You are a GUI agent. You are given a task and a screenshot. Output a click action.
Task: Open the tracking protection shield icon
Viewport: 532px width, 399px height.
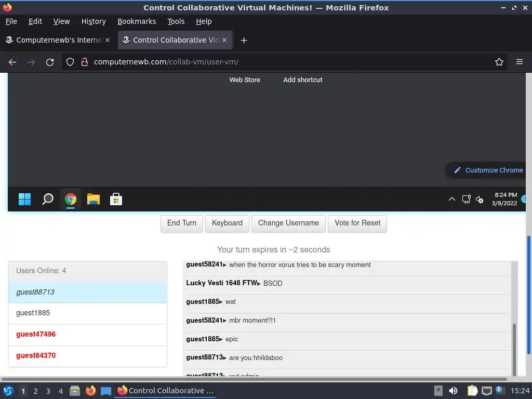click(x=70, y=62)
